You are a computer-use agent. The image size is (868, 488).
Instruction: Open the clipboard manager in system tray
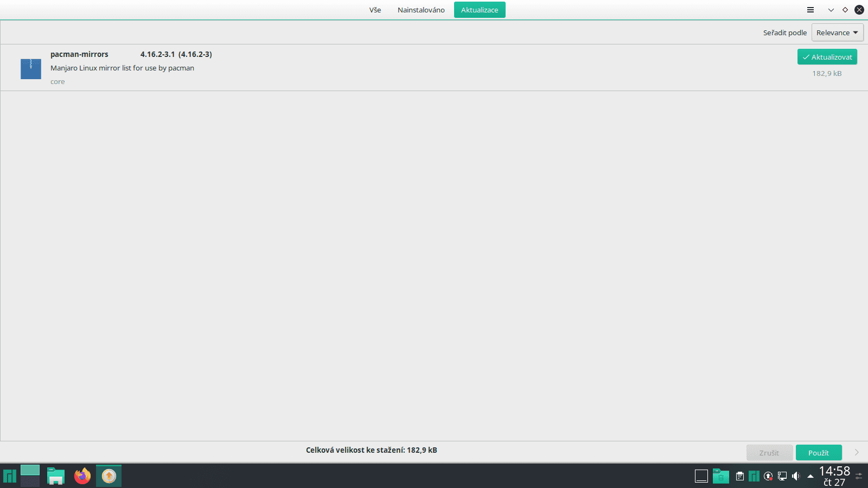pyautogui.click(x=740, y=476)
